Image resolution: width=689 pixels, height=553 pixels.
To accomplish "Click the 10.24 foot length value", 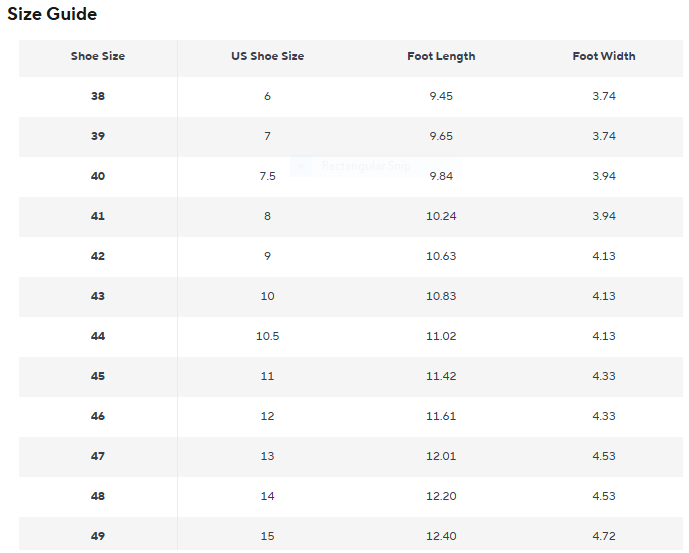I will (441, 216).
